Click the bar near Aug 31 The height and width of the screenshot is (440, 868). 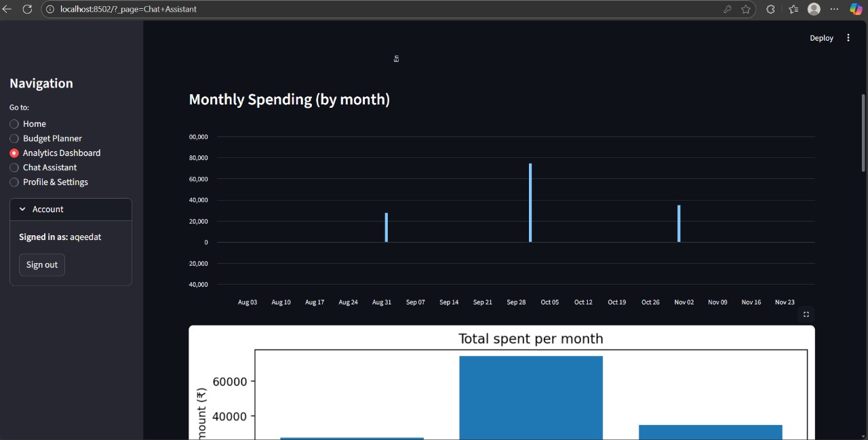[387, 227]
